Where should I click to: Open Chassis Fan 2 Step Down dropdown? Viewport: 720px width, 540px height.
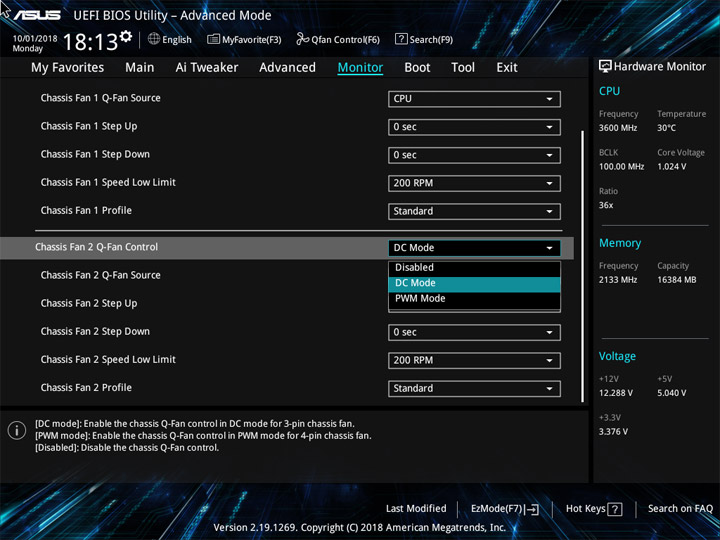(474, 332)
